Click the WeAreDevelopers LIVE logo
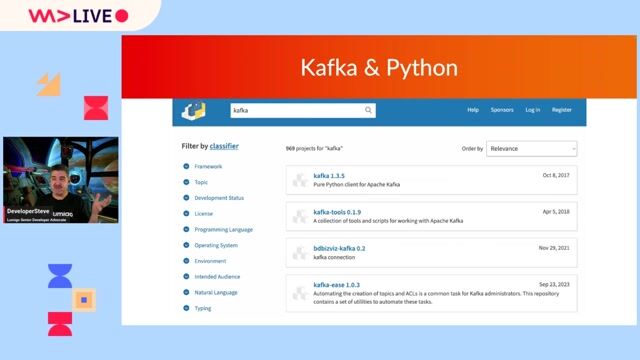Image resolution: width=640 pixels, height=360 pixels. click(x=78, y=16)
